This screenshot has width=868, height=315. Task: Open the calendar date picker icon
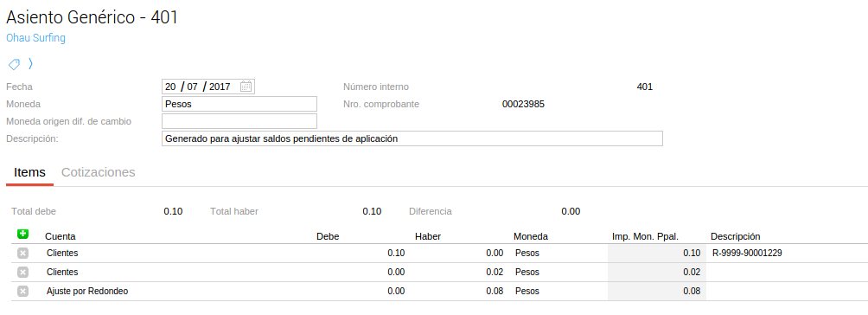coord(246,87)
